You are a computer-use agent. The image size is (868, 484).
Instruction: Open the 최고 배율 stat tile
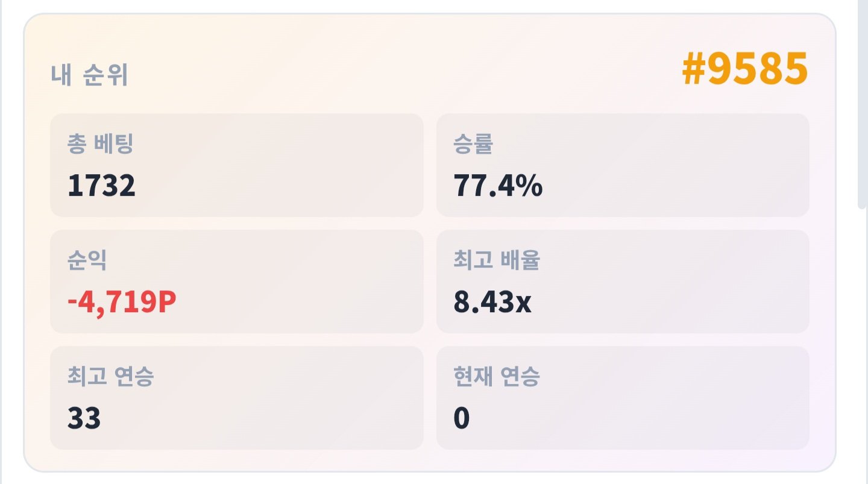(x=623, y=281)
